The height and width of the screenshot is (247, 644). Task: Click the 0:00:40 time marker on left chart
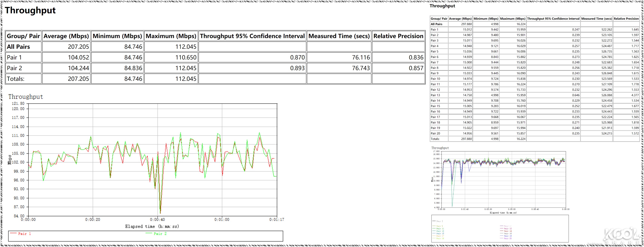157,220
